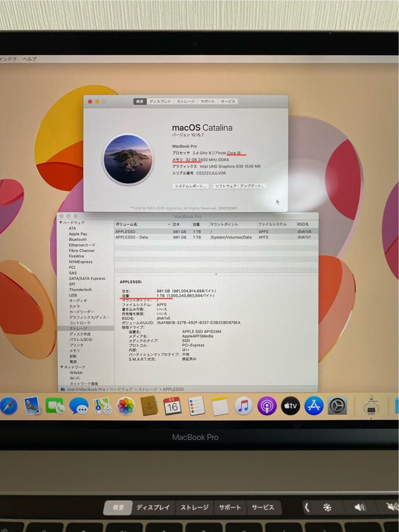Select グラフィックス/ディス… in sidebar
Screen dimensions: 399x532
tap(90, 317)
